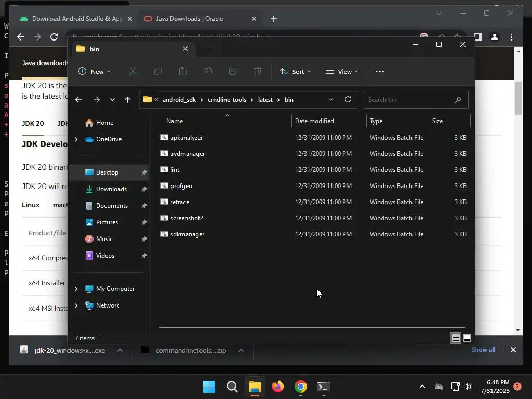Expand OneDrive in navigation pane

76,139
